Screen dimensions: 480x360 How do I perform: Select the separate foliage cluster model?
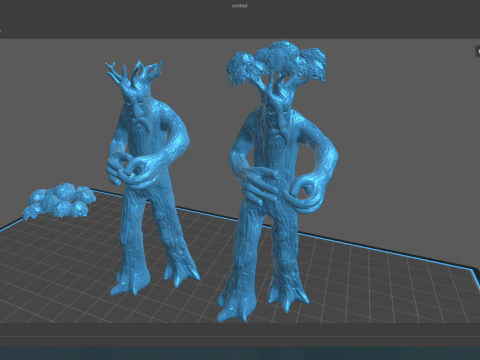[59, 201]
